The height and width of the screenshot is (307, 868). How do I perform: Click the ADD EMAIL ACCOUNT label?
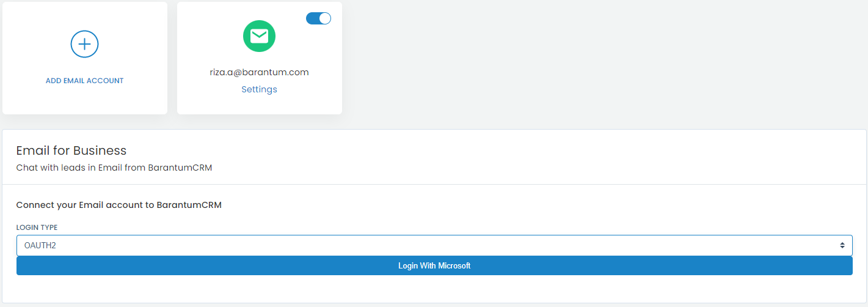85,81
